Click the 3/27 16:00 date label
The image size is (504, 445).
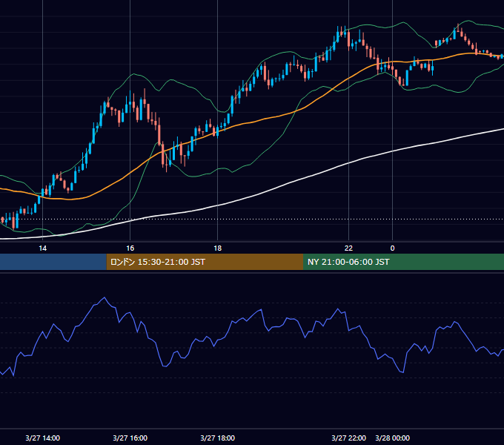pyautogui.click(x=130, y=438)
